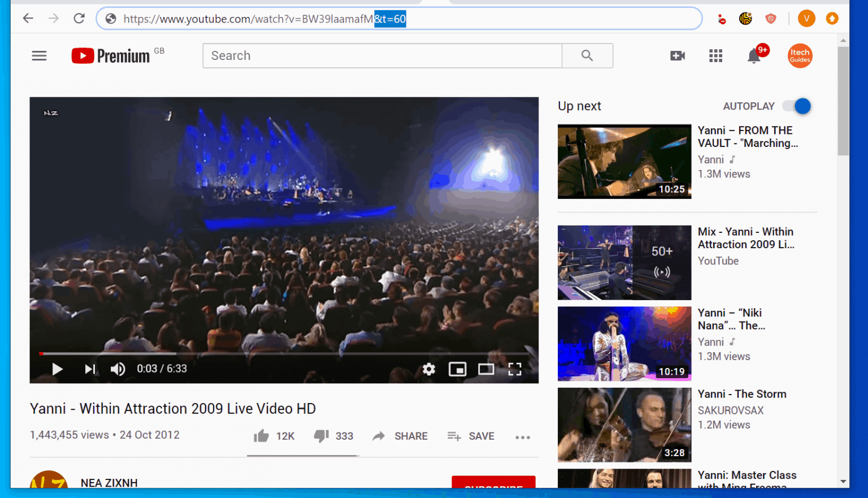Screen dimensions: 868x498
Task: Open the video player settings gear
Action: 429,369
